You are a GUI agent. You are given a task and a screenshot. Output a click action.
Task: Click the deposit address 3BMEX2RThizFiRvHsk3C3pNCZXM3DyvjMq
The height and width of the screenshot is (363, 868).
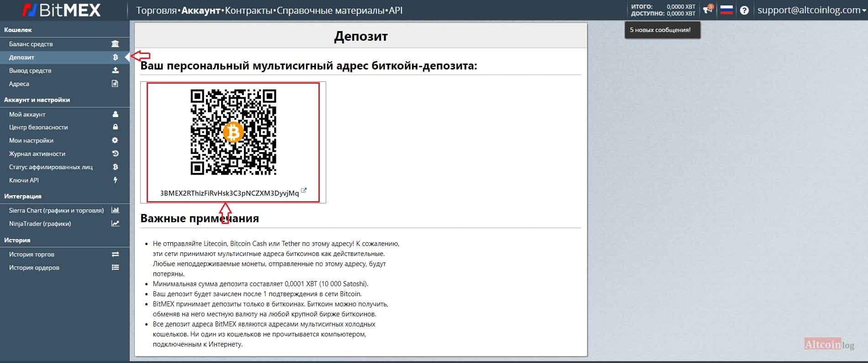coord(229,193)
